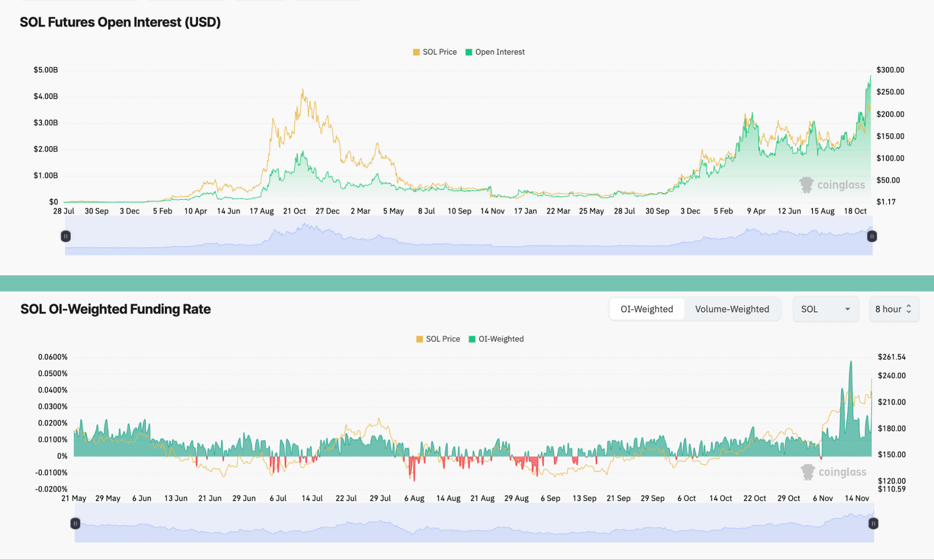Click the yellow SOL Price legend swatch
The height and width of the screenshot is (560, 934).
(x=416, y=52)
